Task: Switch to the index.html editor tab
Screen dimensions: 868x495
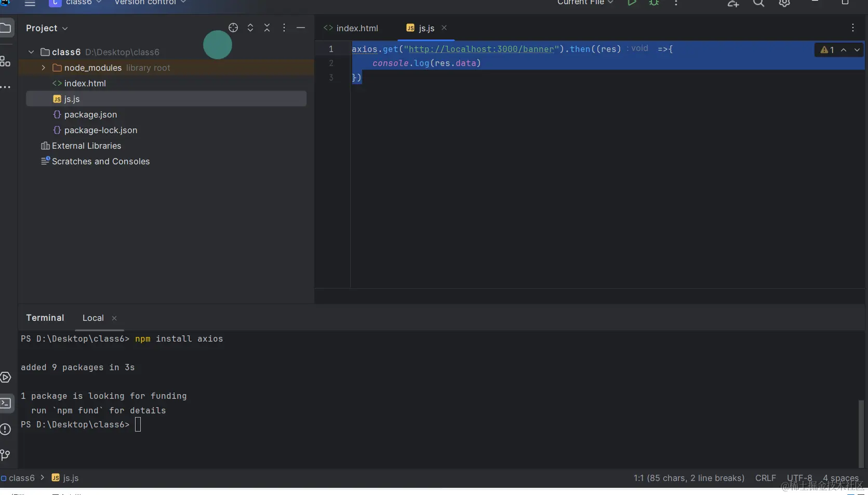Action: click(351, 28)
